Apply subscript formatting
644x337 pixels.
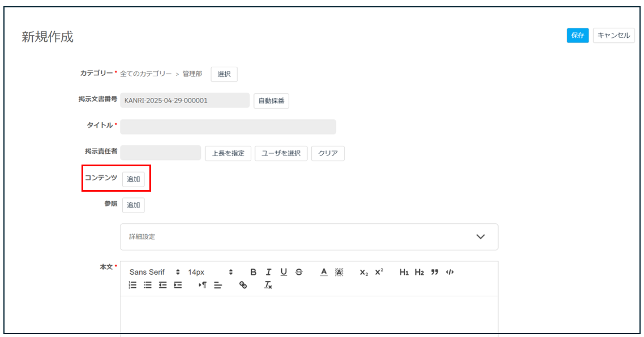[x=364, y=272]
